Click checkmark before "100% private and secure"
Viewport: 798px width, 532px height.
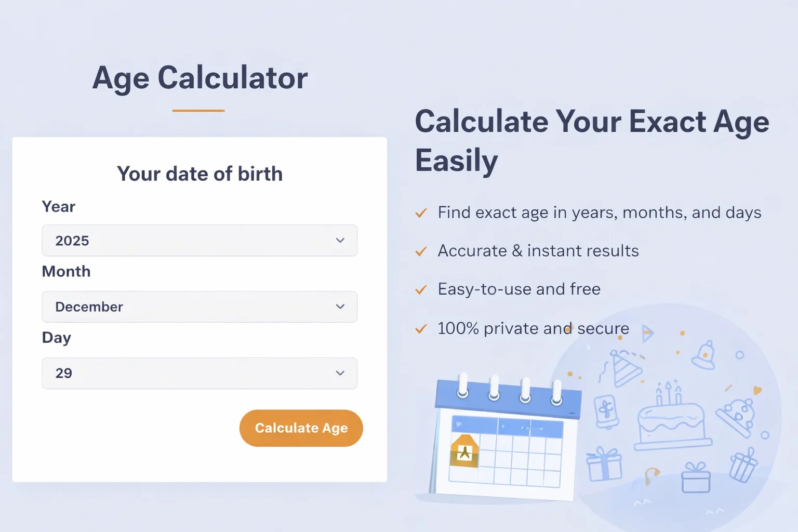[421, 329]
